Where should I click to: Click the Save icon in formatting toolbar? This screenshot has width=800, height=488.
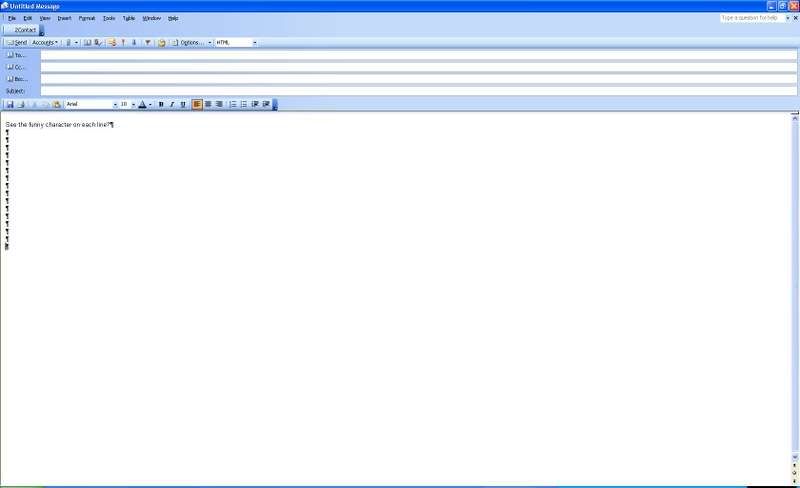10,105
